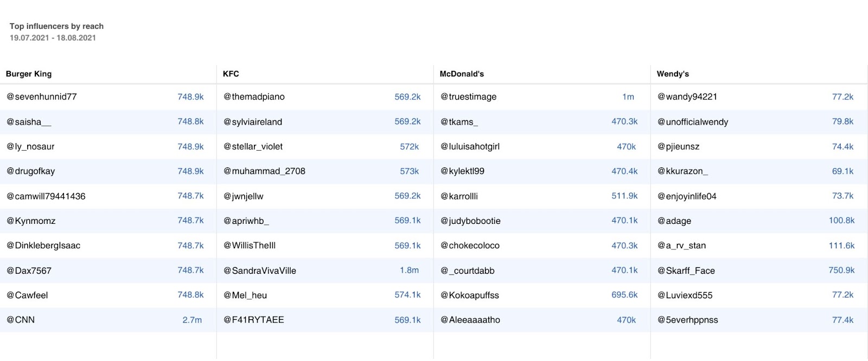Screen dimensions: 868x361
Task: Open @muhammad_2708 entry
Action: click(x=264, y=171)
